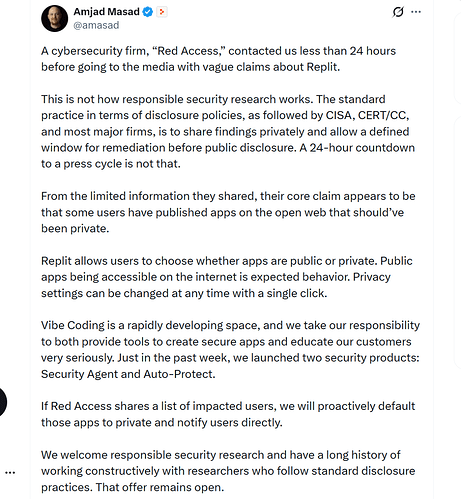Open the @amasad handle link
This screenshot has height=499, width=461.
point(96,25)
